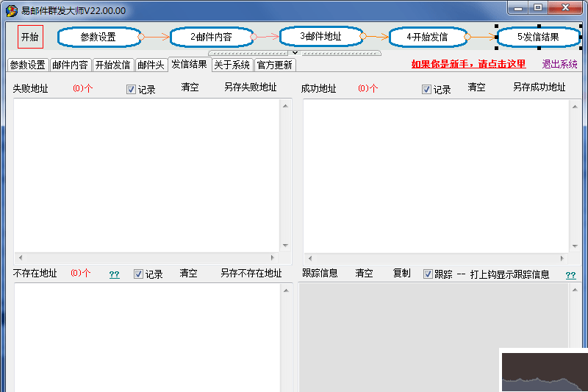Select the 5发信结果 workflow step
The image size is (588, 392).
tap(538, 37)
